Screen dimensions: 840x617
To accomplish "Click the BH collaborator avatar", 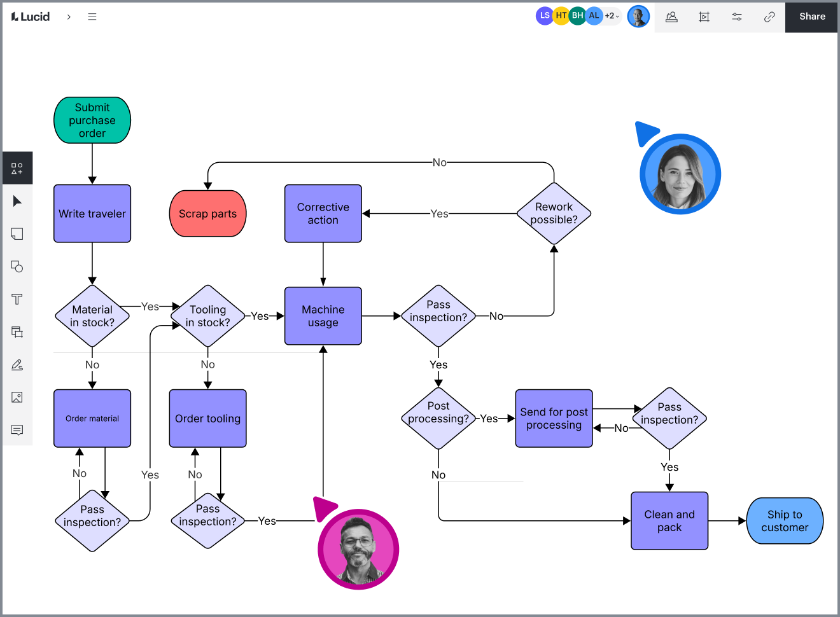I will coord(577,16).
